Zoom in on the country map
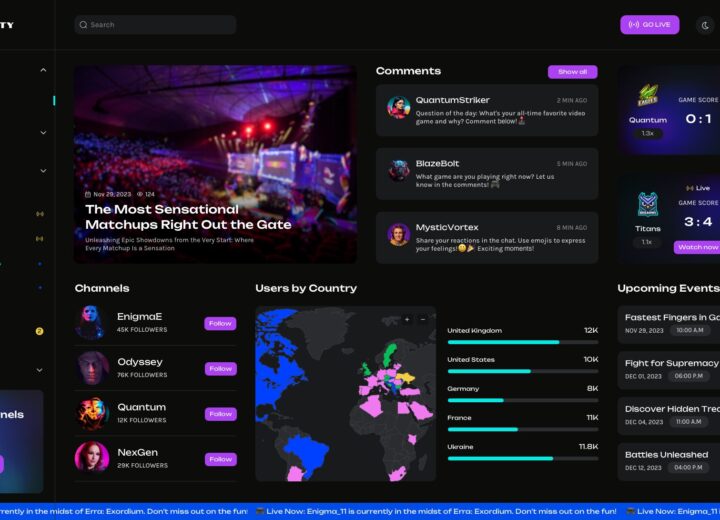The height and width of the screenshot is (520, 720). (x=407, y=319)
